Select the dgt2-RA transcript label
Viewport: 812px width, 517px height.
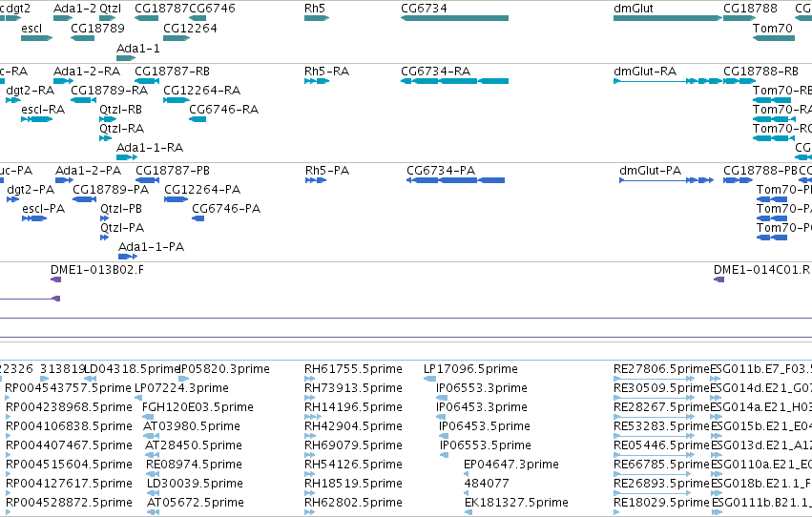coord(30,91)
